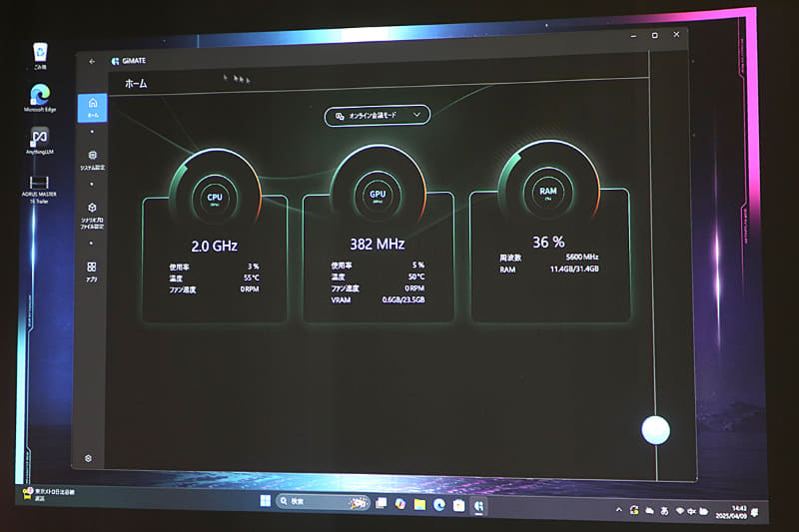This screenshot has width=799, height=532.
Task: Open Task View from the taskbar
Action: tap(382, 503)
